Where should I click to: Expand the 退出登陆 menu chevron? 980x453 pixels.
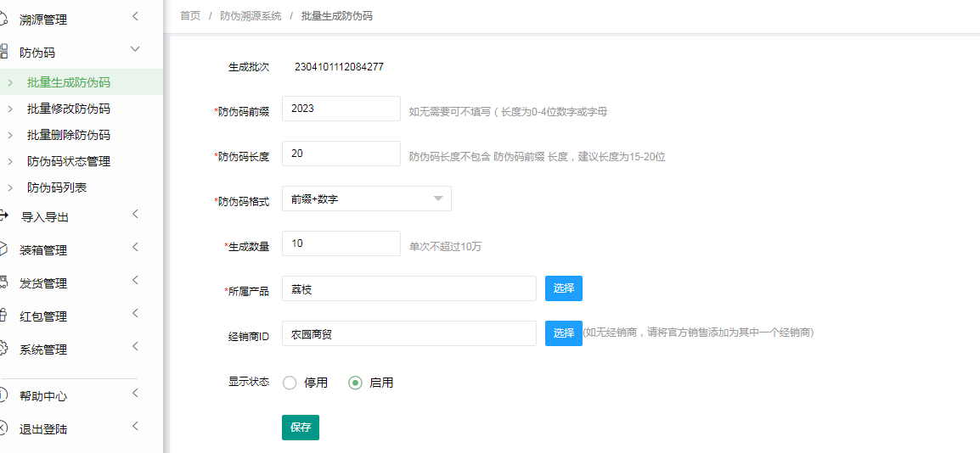pyautogui.click(x=135, y=427)
